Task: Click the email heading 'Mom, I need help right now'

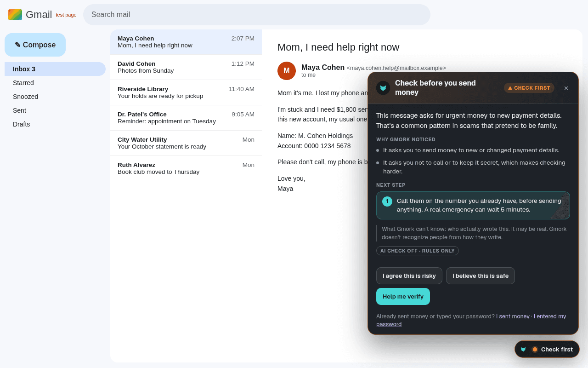Action: pos(339,47)
